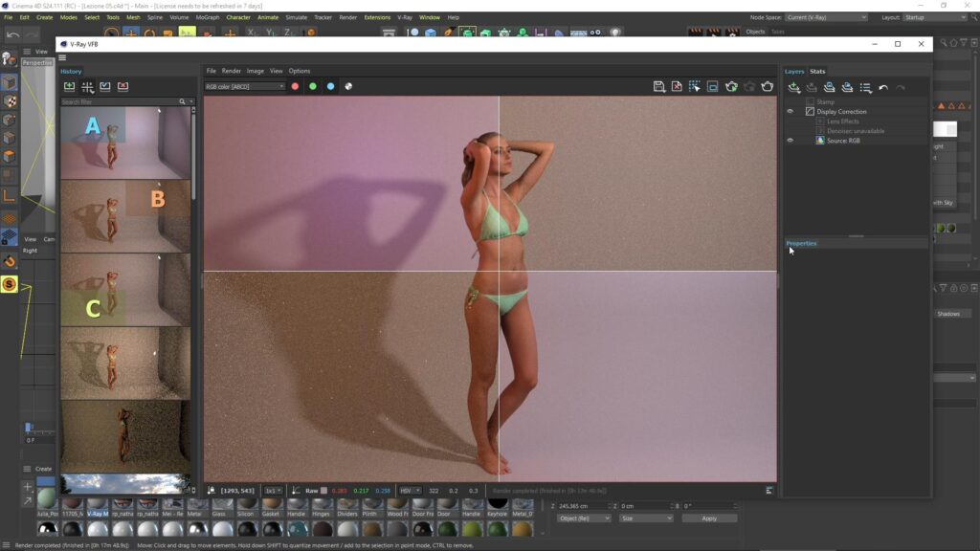Toggle red channel display
Viewport: 980px width, 551px height.
[295, 87]
